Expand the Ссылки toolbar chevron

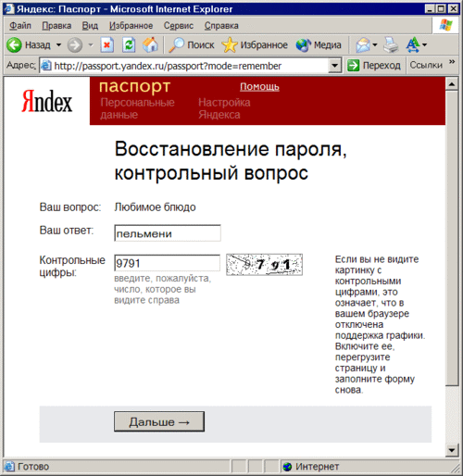(452, 61)
